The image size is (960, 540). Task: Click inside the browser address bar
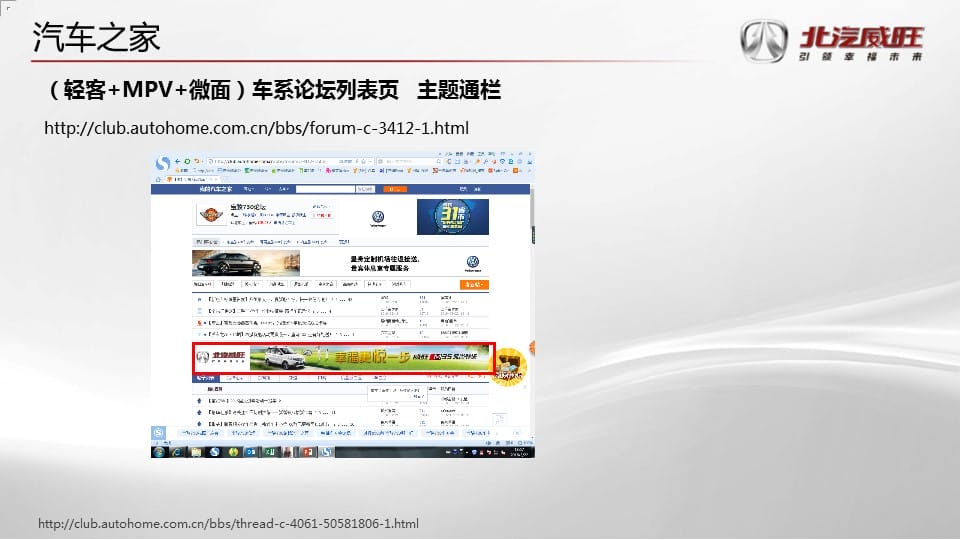[270, 161]
